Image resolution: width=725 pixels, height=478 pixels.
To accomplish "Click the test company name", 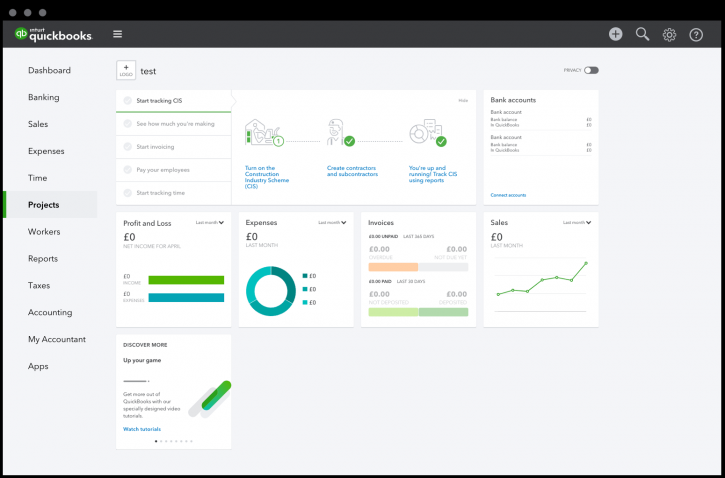I will point(148,71).
